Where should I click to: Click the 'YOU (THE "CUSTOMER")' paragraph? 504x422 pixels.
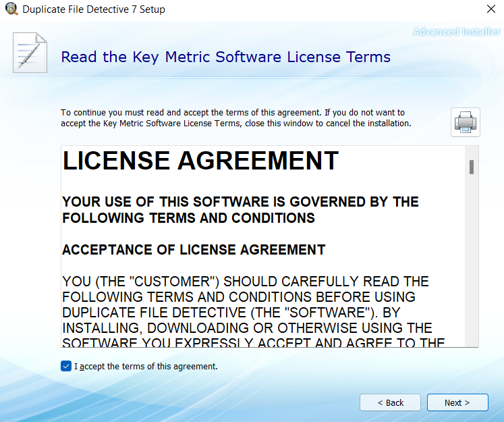(x=254, y=311)
